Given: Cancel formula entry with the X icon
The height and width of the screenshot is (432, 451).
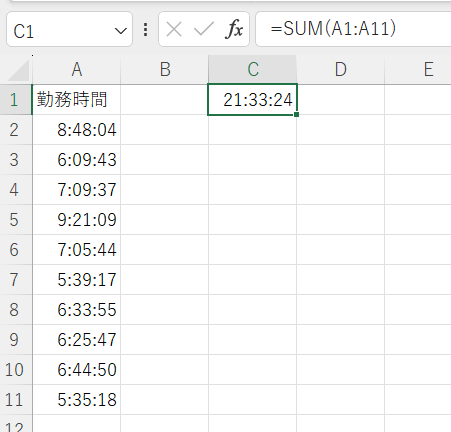Looking at the screenshot, I should [174, 29].
